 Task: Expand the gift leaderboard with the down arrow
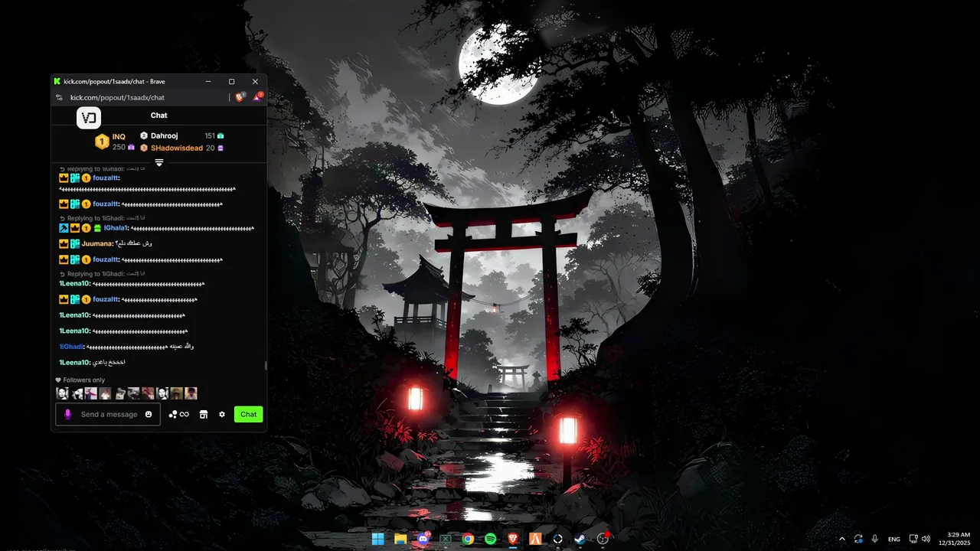[159, 162]
